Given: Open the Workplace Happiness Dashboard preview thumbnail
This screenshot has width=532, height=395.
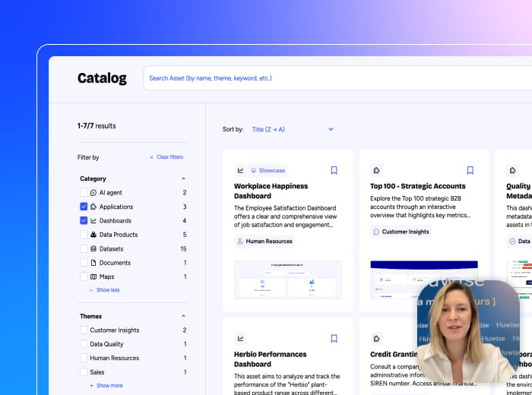Looking at the screenshot, I should click(x=287, y=280).
